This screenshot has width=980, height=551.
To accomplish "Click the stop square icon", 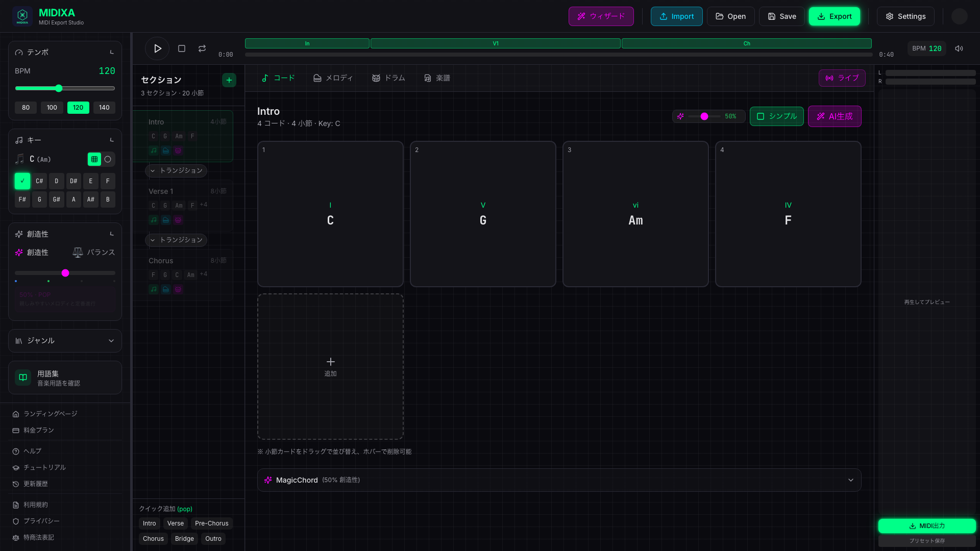I will point(181,48).
